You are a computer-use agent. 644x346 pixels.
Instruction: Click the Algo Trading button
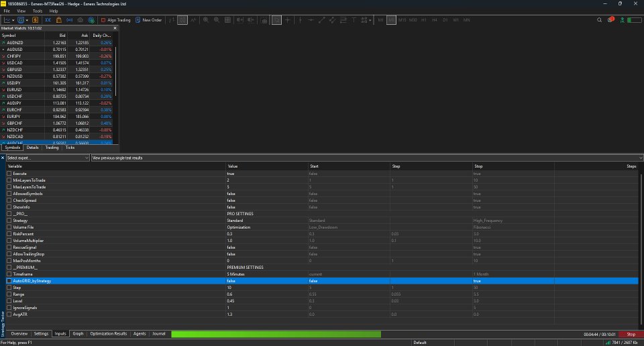tap(115, 19)
